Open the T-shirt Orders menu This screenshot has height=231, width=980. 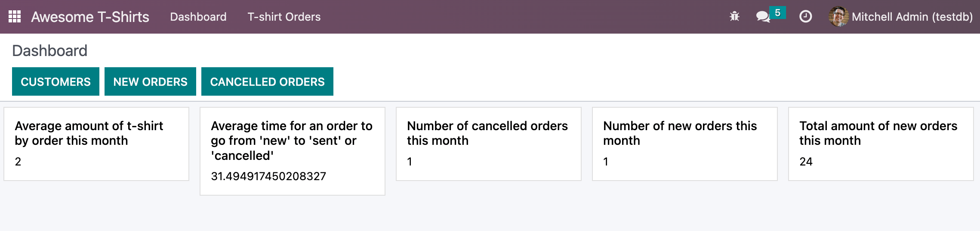[x=284, y=17]
